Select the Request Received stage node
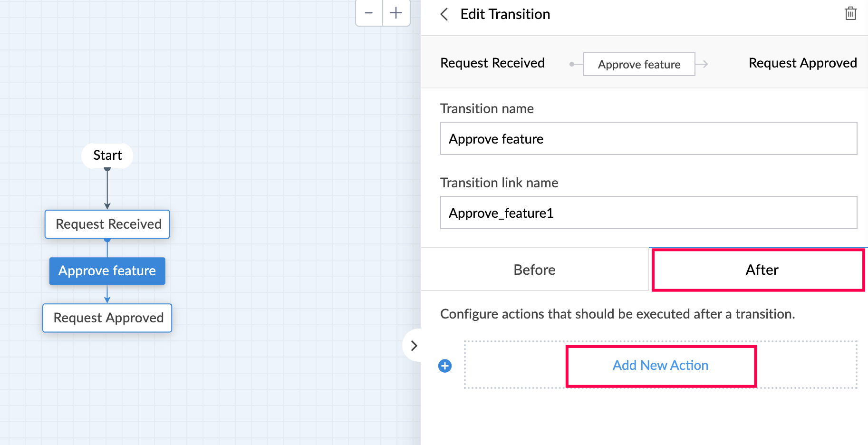This screenshot has height=445, width=868. pos(108,224)
